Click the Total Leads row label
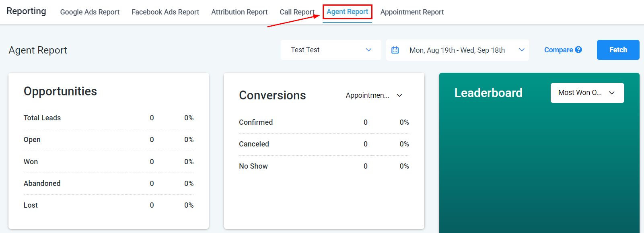The image size is (644, 233). tap(42, 118)
